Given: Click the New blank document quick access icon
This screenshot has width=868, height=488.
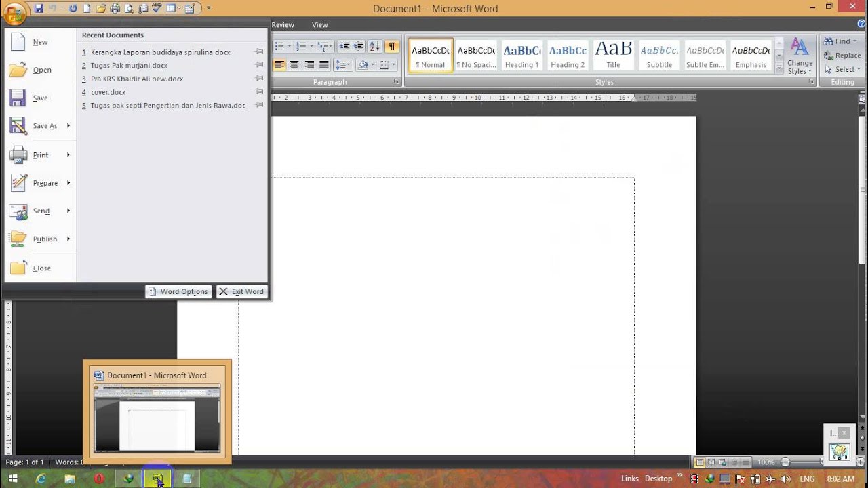Looking at the screenshot, I should [x=87, y=9].
